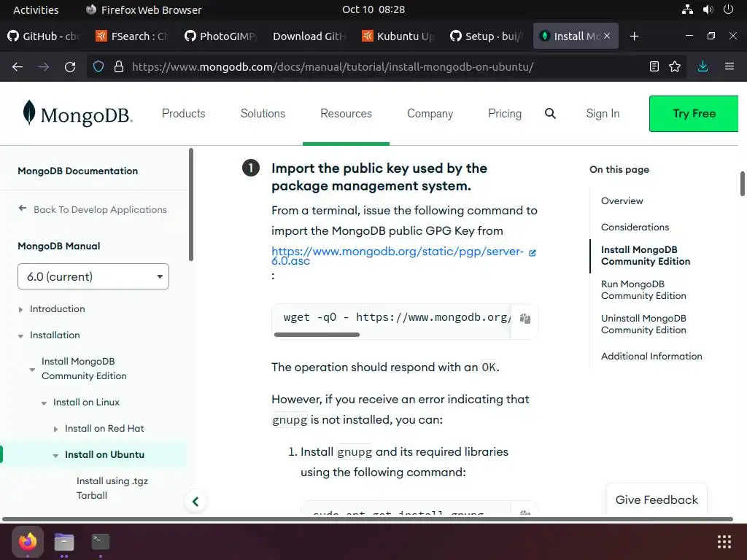
Task: Click the back arrow beside Develop Applications
Action: (x=23, y=209)
